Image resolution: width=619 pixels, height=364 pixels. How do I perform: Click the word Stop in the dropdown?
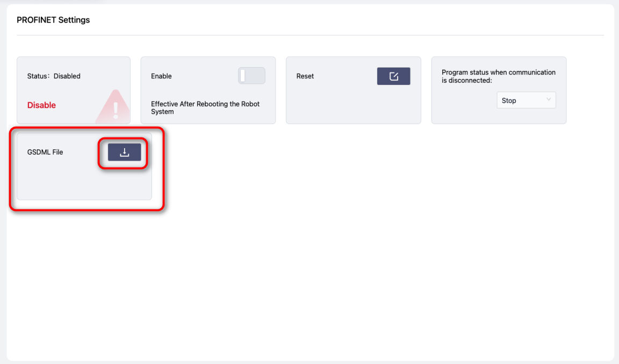[x=509, y=100]
